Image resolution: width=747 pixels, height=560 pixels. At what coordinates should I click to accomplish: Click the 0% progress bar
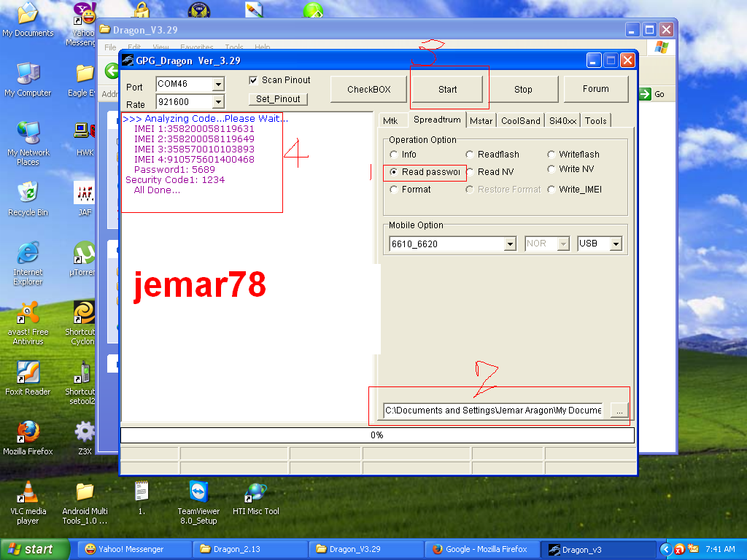tap(376, 435)
